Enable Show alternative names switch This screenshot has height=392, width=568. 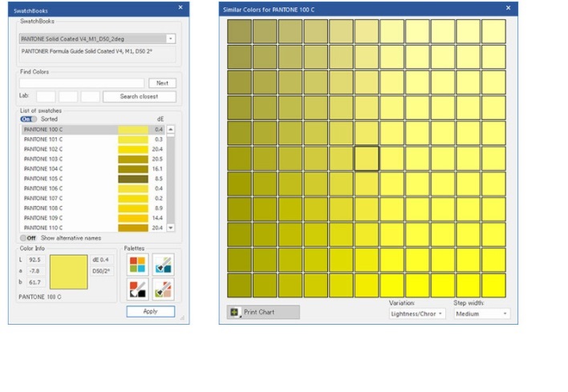tap(28, 238)
